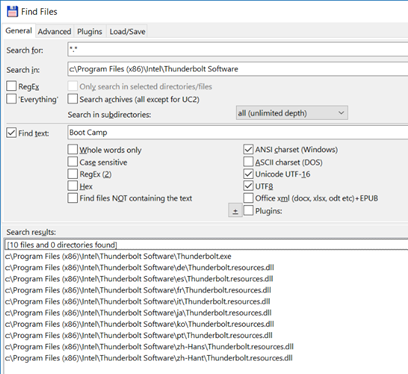This screenshot has width=408, height=374.
Task: Uncheck Unicode UTF-16
Action: pos(248,174)
